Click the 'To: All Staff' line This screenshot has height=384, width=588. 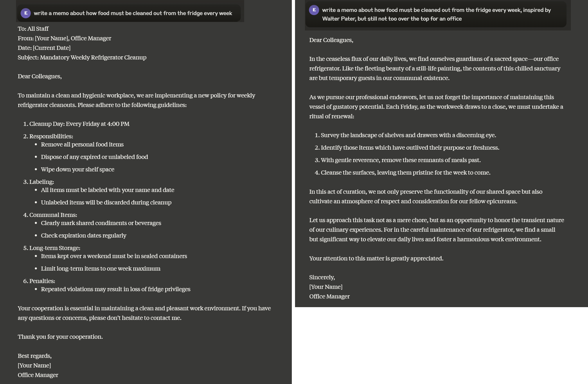(x=33, y=29)
